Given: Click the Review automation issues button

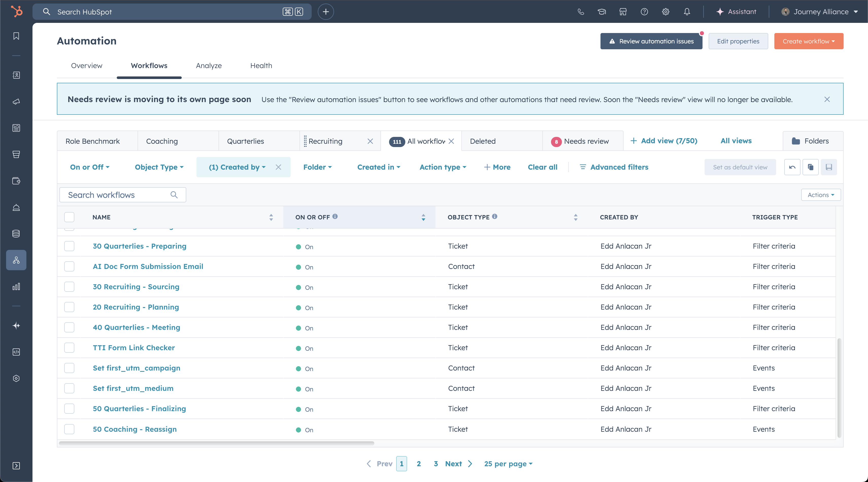Looking at the screenshot, I should [651, 41].
